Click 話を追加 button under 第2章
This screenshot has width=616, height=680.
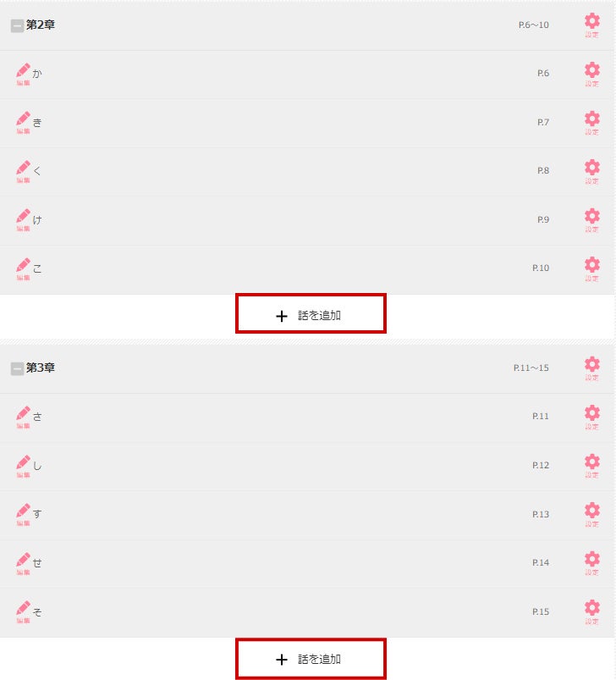[x=311, y=313]
